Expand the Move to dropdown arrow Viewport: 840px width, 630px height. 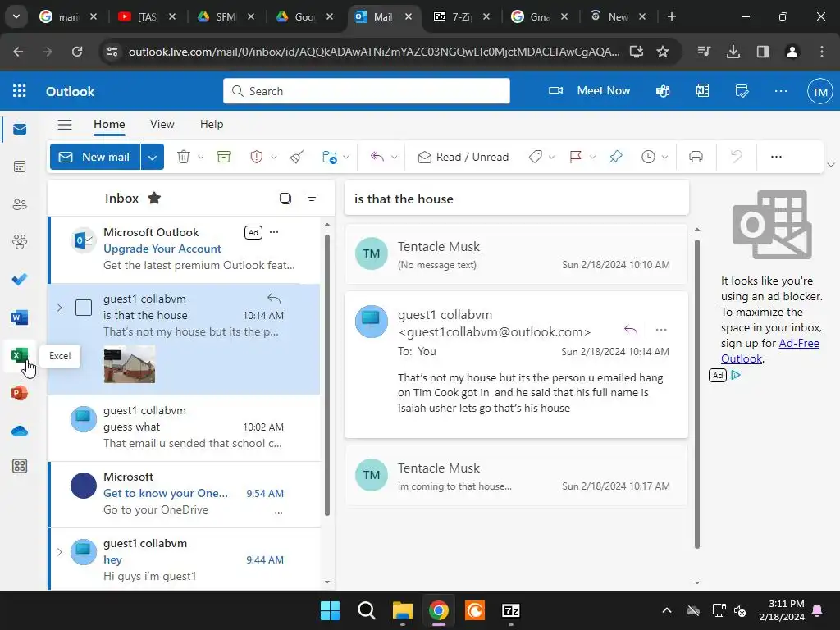[346, 157]
